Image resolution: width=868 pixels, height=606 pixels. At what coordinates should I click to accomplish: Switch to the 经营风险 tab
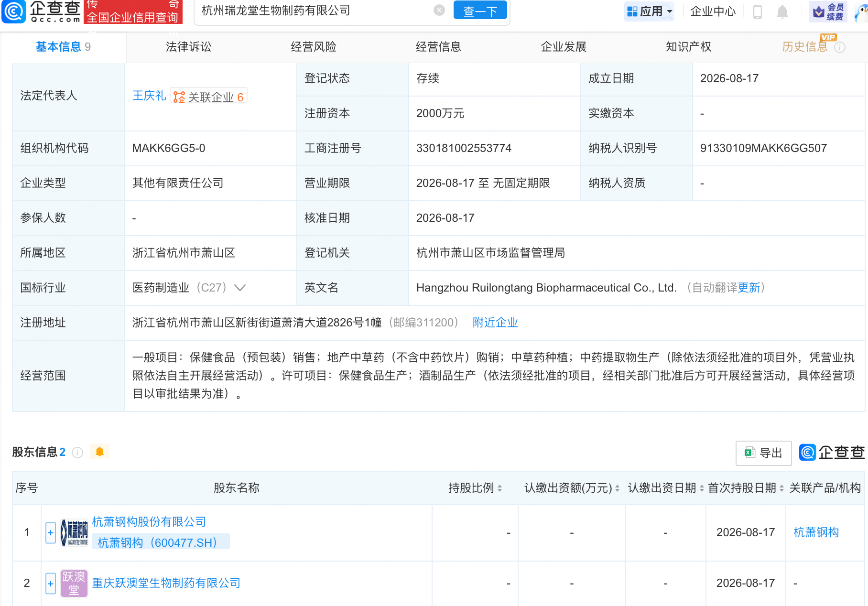click(314, 47)
